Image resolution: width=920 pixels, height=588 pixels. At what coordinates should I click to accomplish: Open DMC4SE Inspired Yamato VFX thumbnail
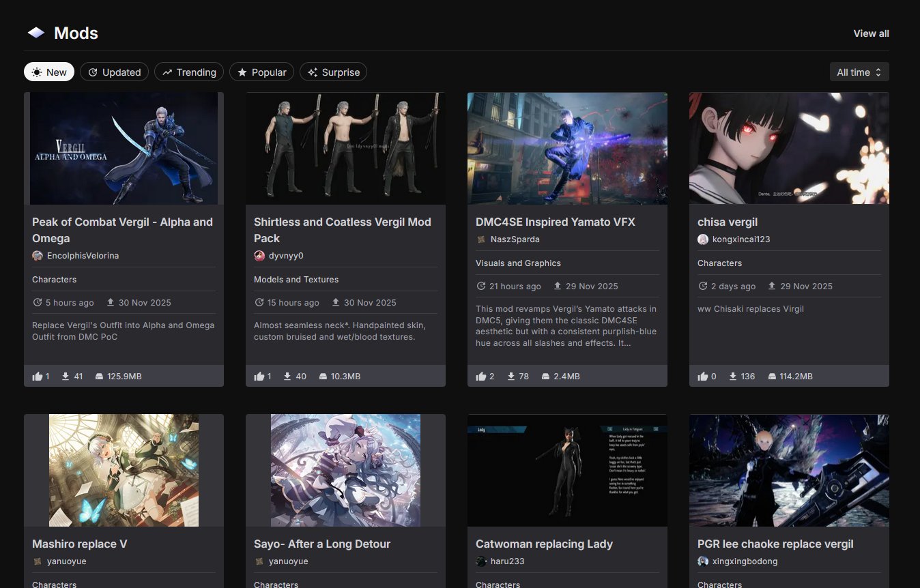click(567, 148)
